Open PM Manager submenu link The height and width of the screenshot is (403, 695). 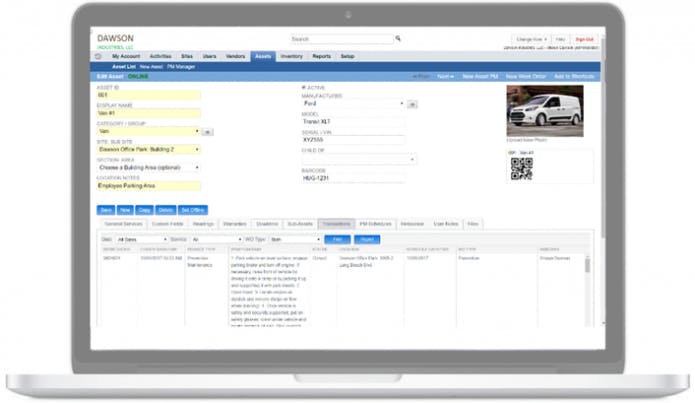pyautogui.click(x=181, y=67)
